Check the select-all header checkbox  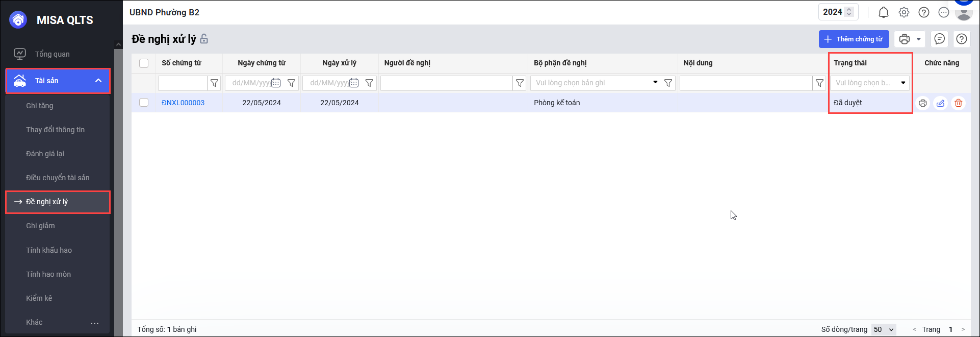[x=144, y=63]
